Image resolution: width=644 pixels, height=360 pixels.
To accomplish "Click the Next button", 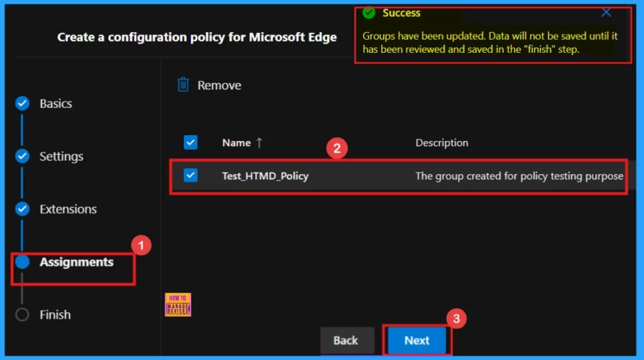I will tap(417, 340).
